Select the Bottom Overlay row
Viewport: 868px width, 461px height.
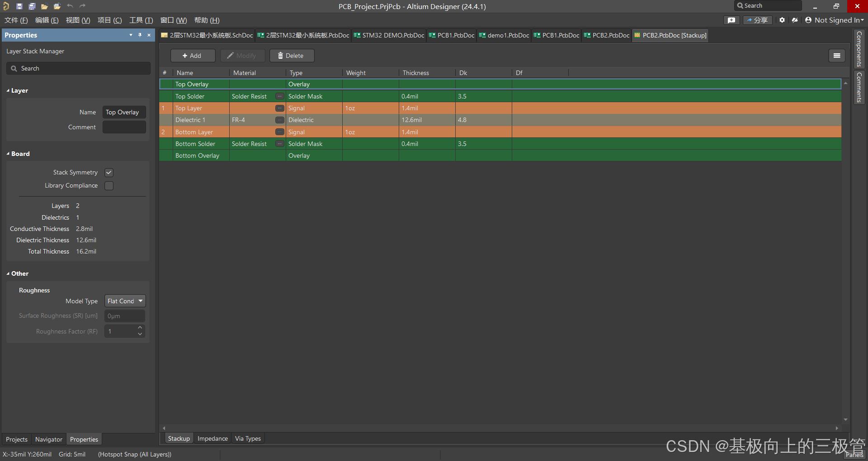pyautogui.click(x=500, y=155)
